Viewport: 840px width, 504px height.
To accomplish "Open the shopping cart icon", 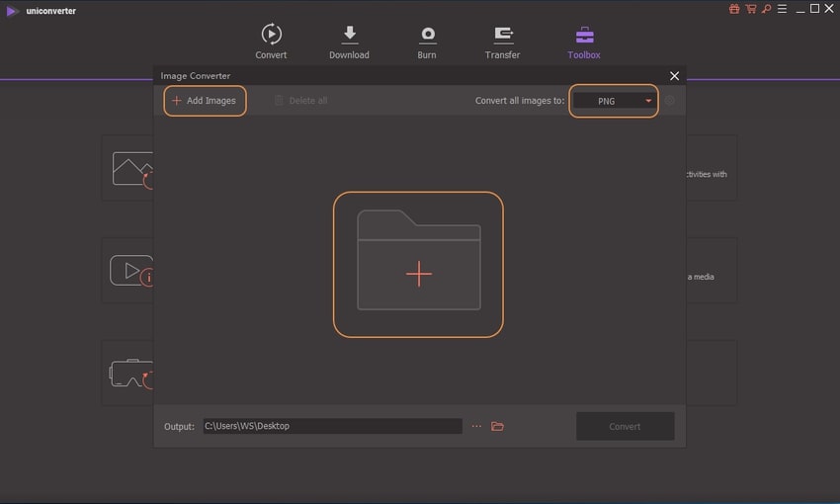I will (748, 9).
